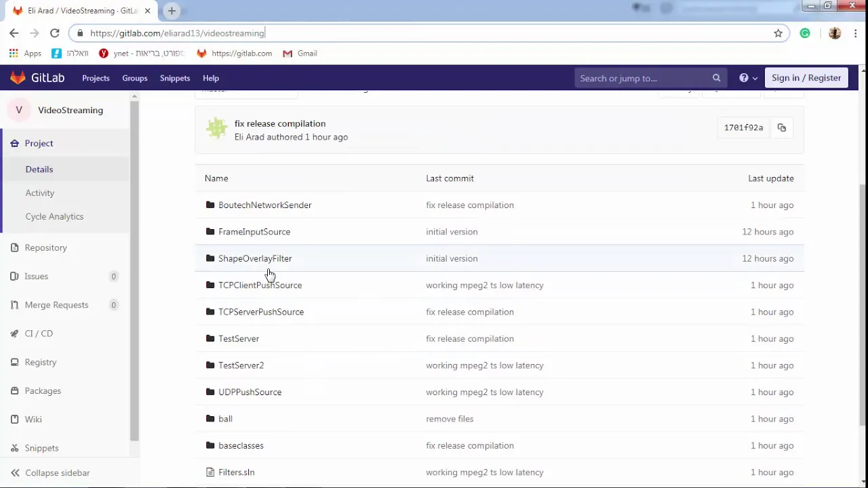Reload the page in the browser
The width and height of the screenshot is (868, 488).
55,33
